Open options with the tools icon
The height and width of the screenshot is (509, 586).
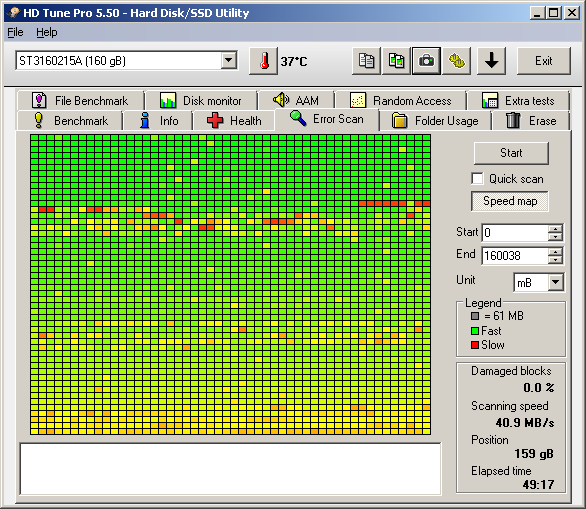point(456,61)
